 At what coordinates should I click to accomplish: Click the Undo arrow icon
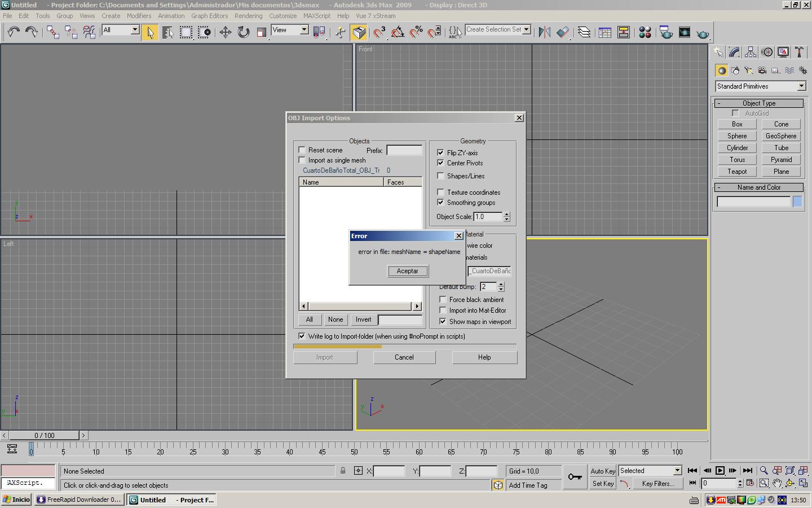13,32
